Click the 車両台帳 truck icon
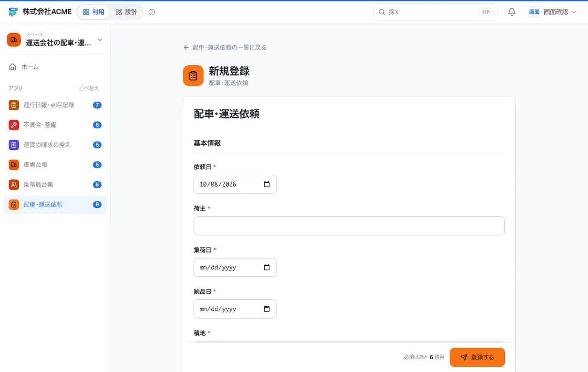Screen dimensions: 588x372 14,165
